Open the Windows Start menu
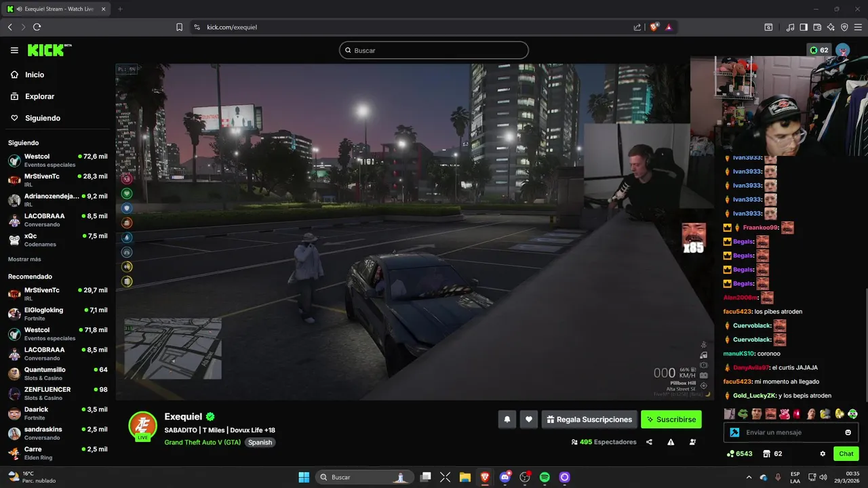868x488 pixels. pos(304,477)
